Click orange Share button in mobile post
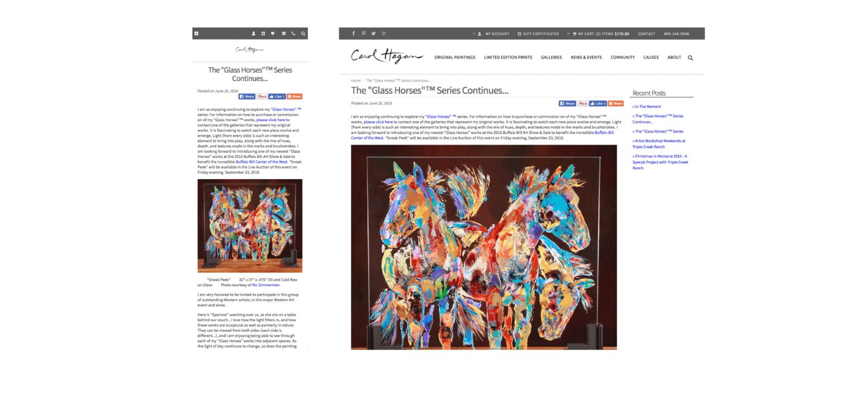The height and width of the screenshot is (409, 868). tap(295, 97)
